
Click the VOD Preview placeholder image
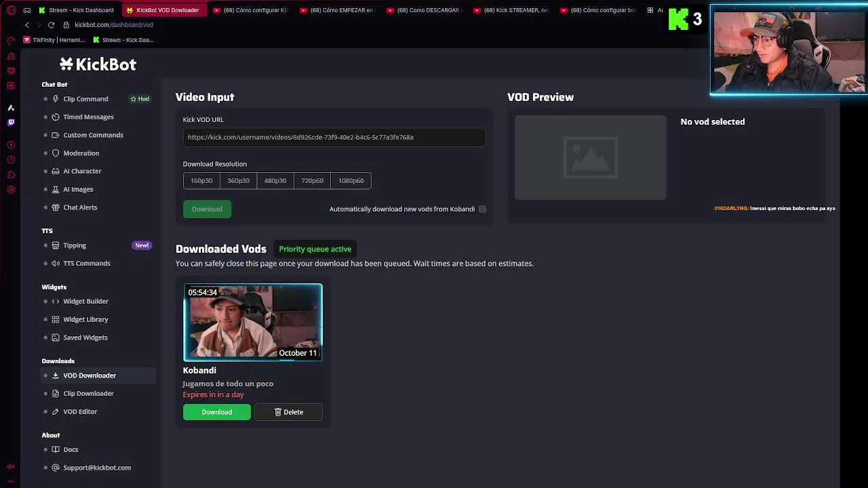point(591,157)
